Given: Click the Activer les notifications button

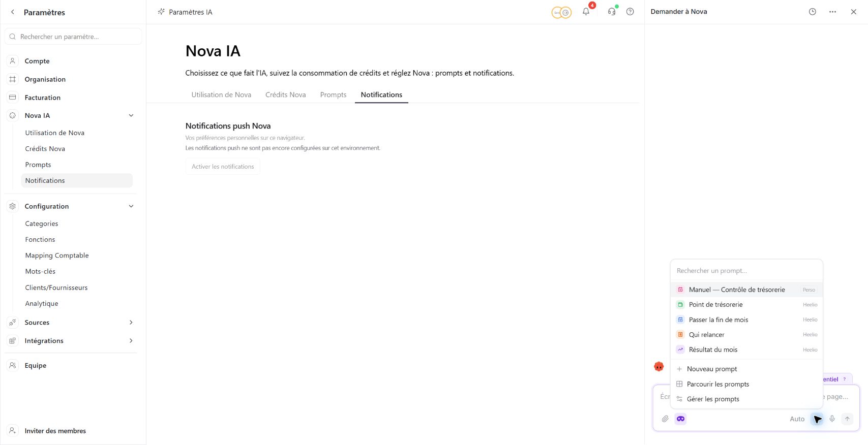Looking at the screenshot, I should (x=223, y=167).
